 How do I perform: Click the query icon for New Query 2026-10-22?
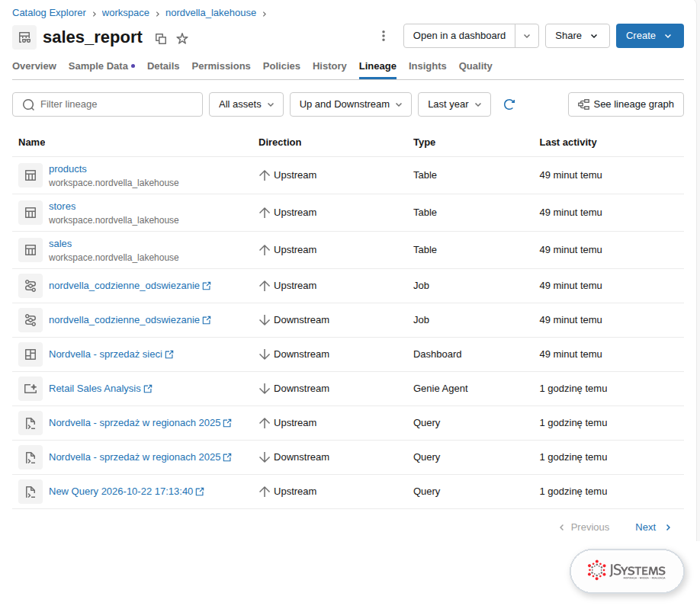tap(31, 492)
